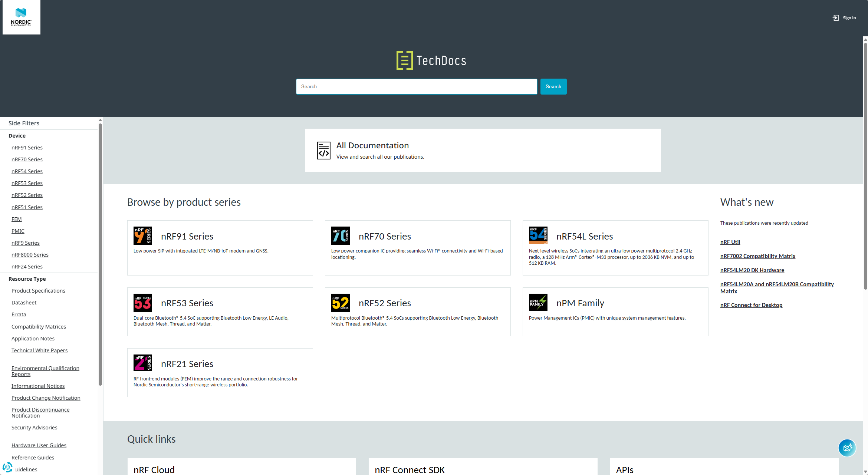Filter by Reference Guides
The height and width of the screenshot is (475, 868).
pos(33,458)
